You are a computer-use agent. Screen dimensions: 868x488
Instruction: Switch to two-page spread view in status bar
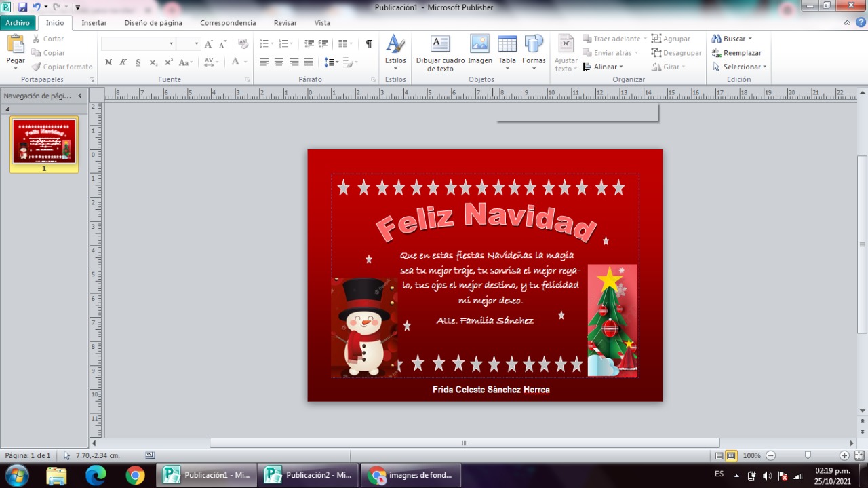pos(732,456)
